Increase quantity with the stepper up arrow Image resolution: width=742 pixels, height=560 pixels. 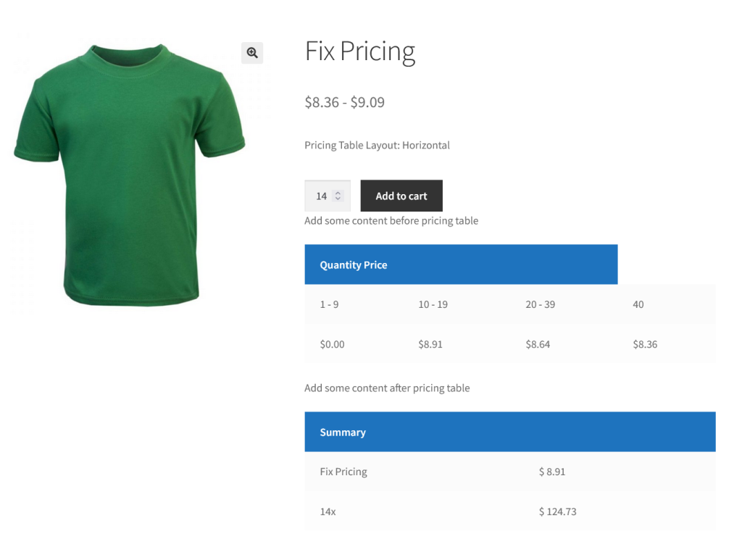point(338,193)
